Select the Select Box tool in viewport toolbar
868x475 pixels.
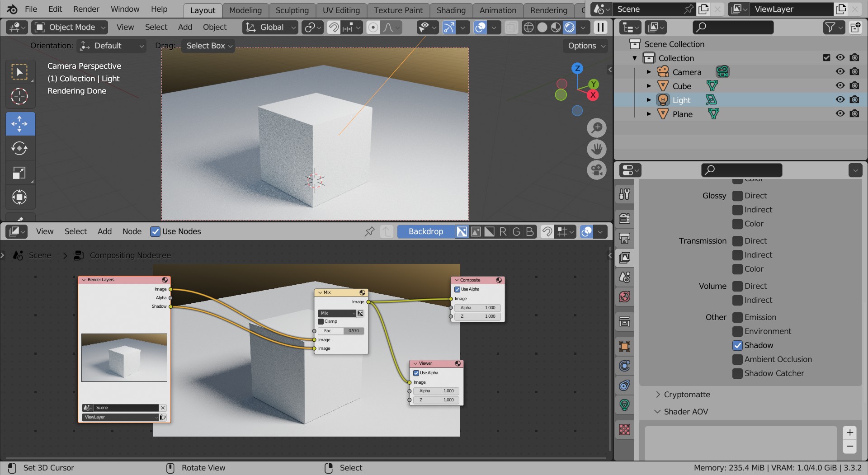(x=19, y=72)
